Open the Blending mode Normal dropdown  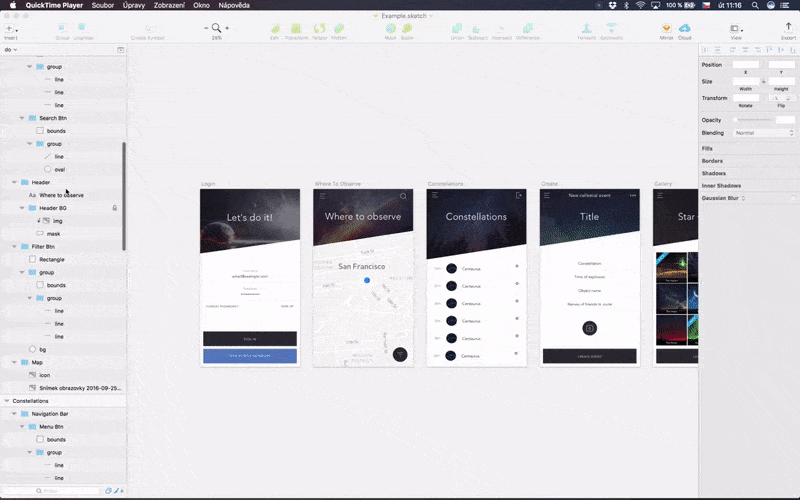click(764, 133)
